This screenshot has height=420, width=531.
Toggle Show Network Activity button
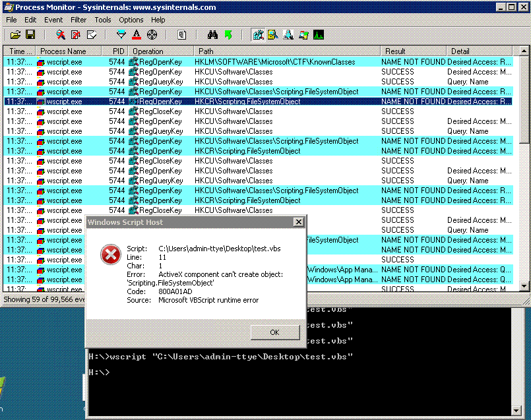[288, 35]
